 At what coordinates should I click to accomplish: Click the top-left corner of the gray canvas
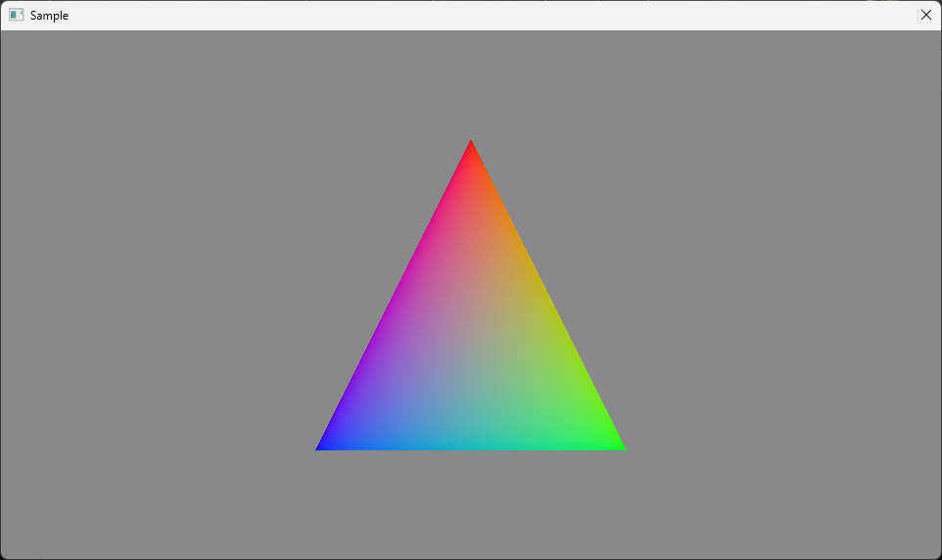pyautogui.click(x=5, y=34)
